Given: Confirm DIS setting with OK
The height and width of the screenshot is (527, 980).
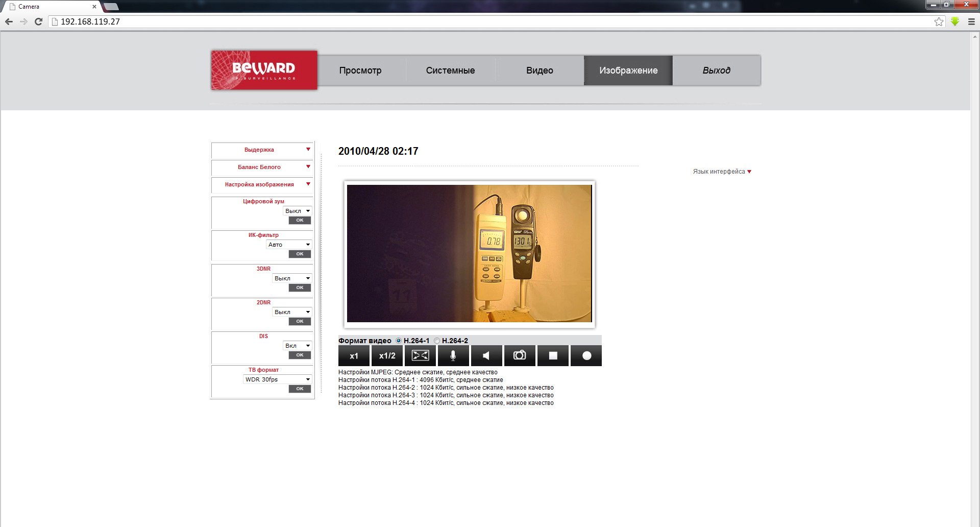Looking at the screenshot, I should point(300,355).
